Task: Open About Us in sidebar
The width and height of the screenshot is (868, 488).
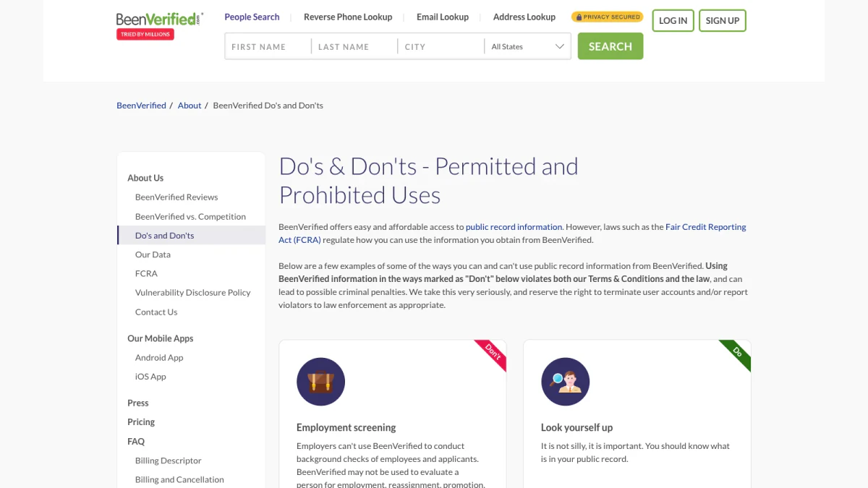Action: coord(145,178)
